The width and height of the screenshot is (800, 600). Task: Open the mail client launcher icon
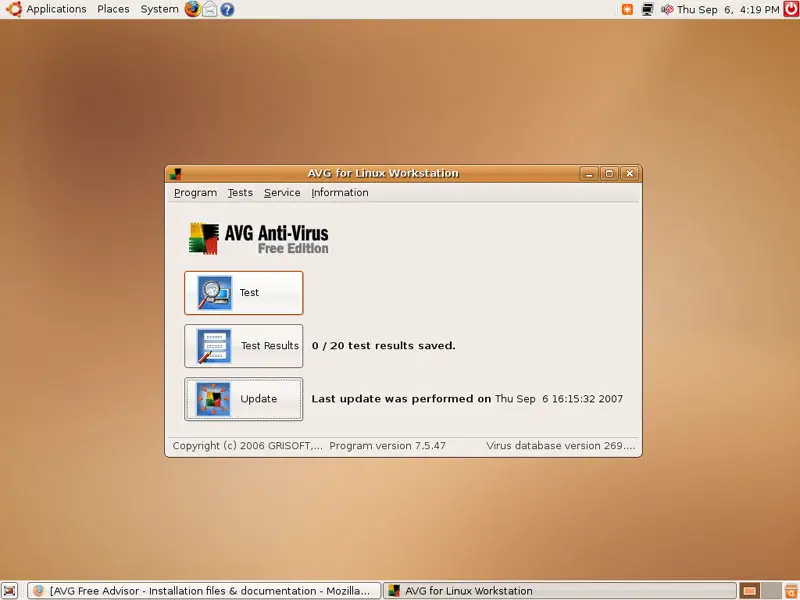[210, 9]
